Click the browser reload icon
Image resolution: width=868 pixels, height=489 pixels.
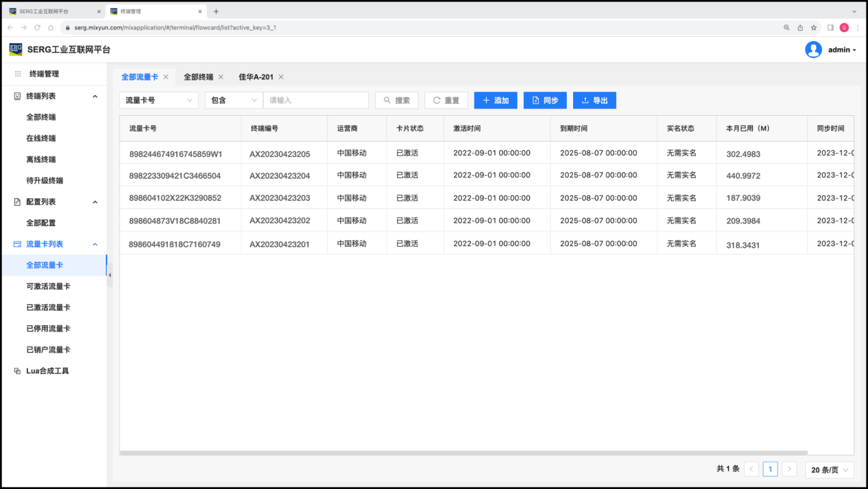[38, 27]
